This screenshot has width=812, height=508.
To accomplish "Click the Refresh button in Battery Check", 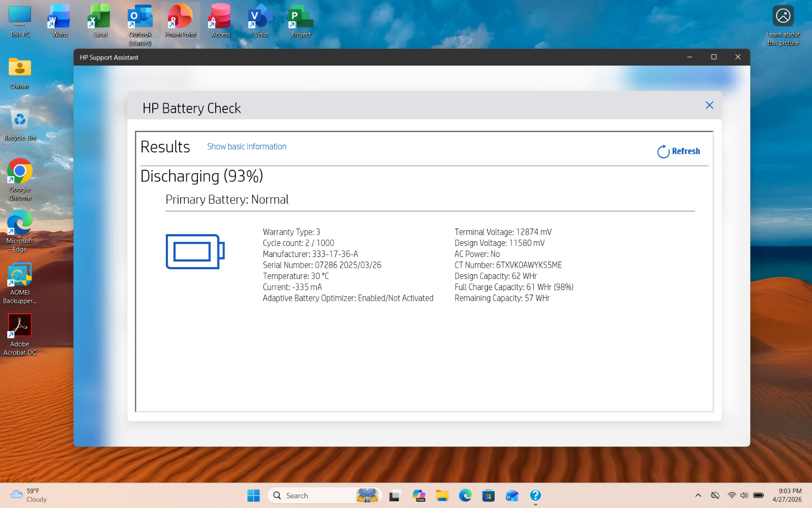I will click(679, 151).
